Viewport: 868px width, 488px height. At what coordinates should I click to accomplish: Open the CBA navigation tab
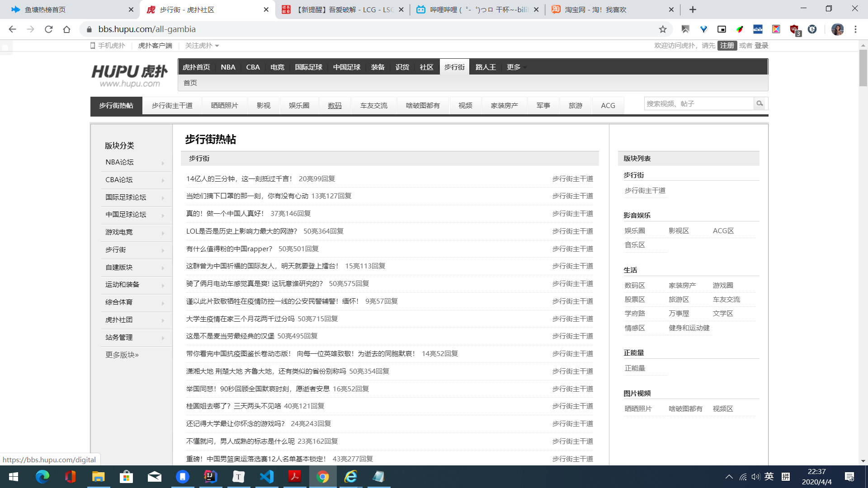(x=253, y=67)
